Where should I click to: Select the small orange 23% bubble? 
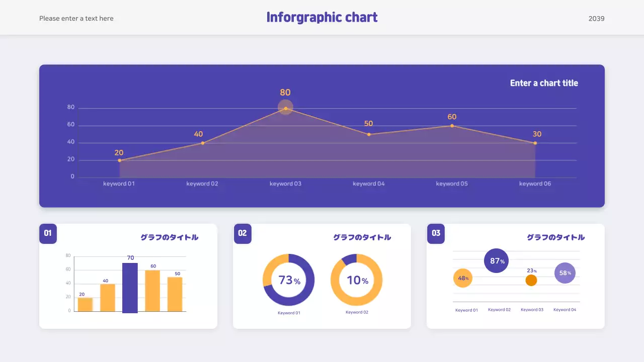[531, 281]
